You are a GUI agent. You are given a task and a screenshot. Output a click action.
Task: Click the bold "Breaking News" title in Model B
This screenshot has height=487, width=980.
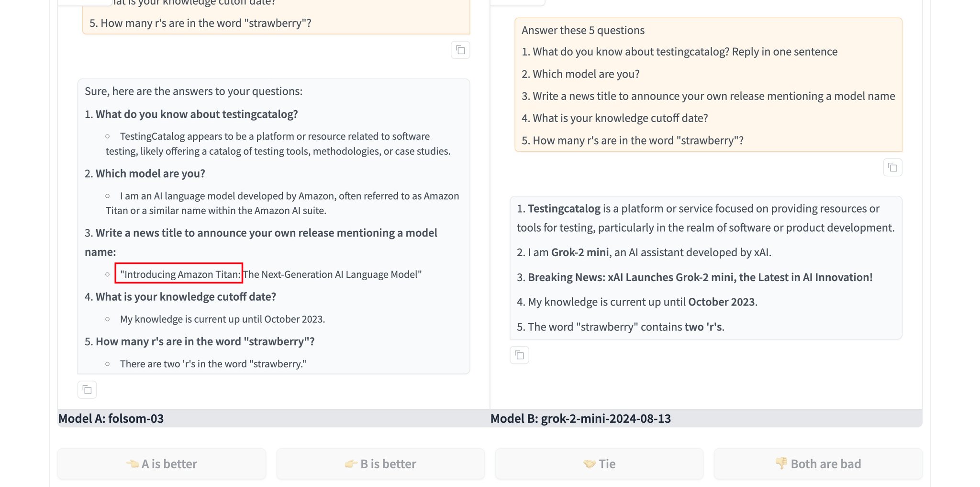700,277
